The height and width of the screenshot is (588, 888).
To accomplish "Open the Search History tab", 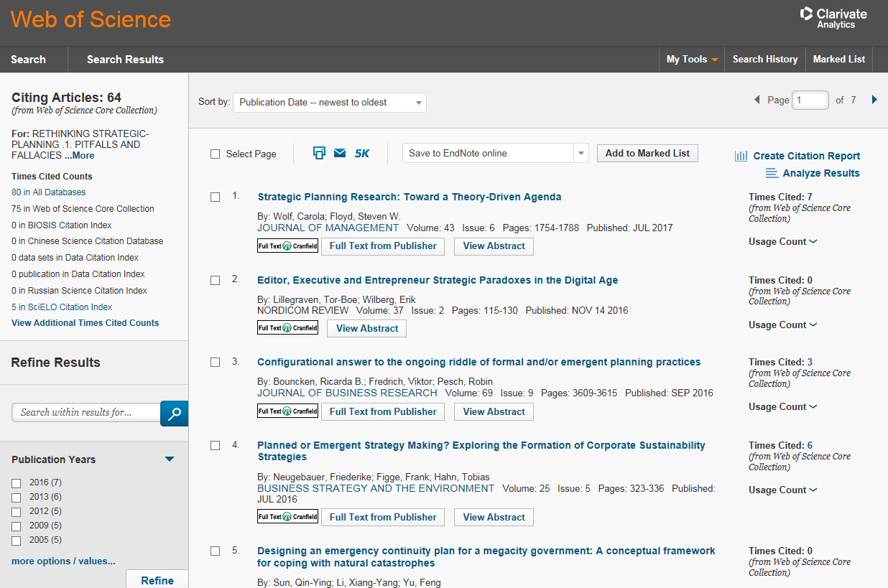I will (x=764, y=60).
